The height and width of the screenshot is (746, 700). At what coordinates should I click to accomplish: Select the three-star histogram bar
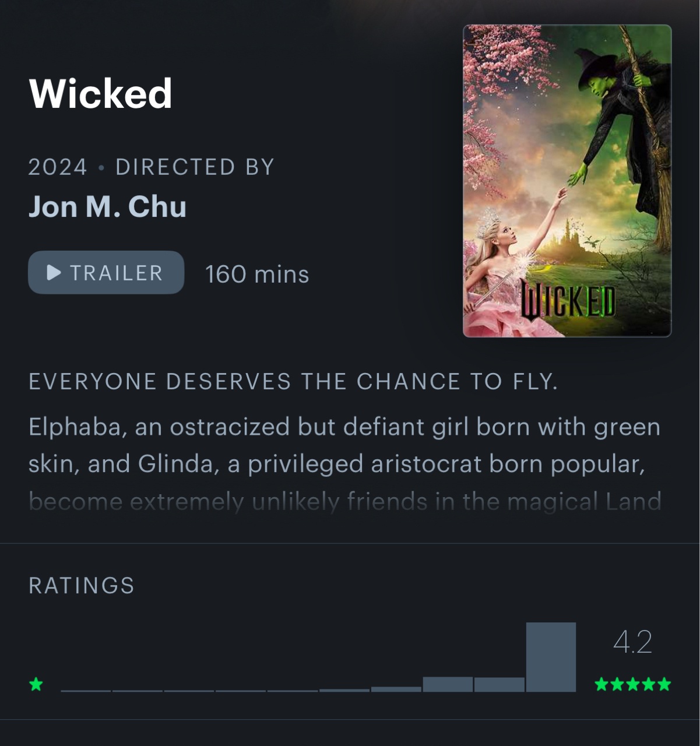tap(344, 690)
